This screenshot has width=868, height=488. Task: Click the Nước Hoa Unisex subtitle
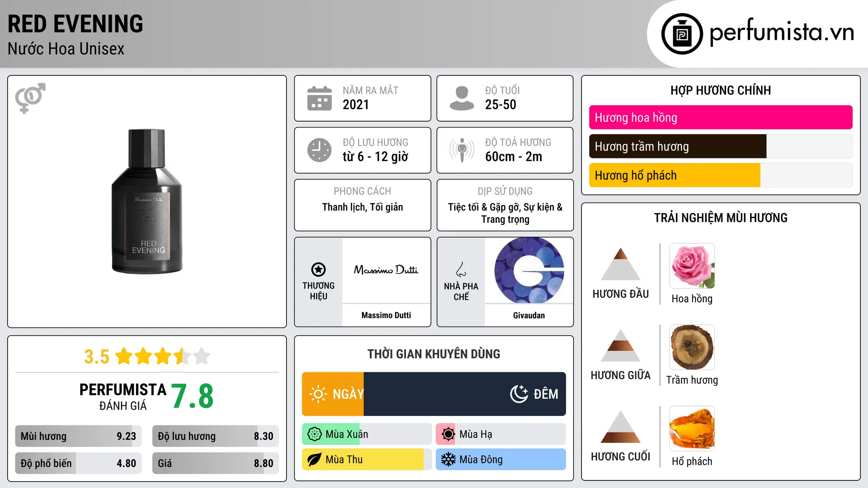click(x=66, y=49)
